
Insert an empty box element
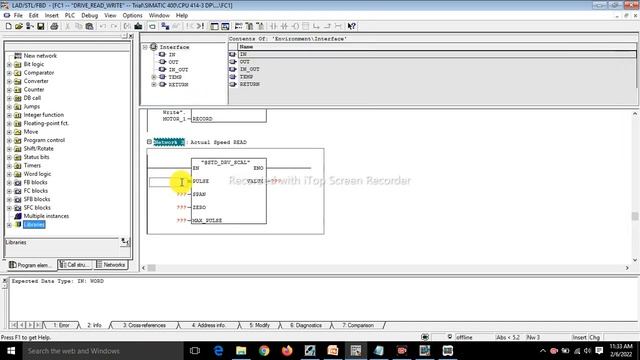click(306, 26)
